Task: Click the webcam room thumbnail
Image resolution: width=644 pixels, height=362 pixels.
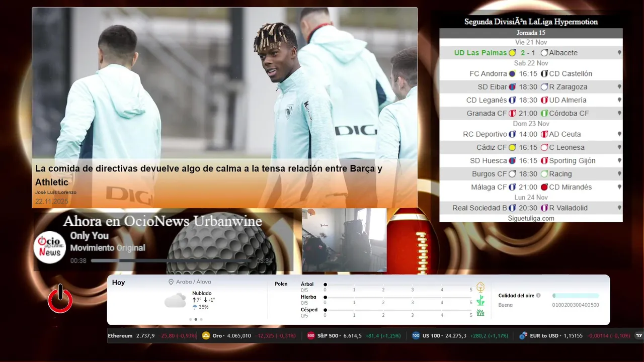Action: click(344, 240)
